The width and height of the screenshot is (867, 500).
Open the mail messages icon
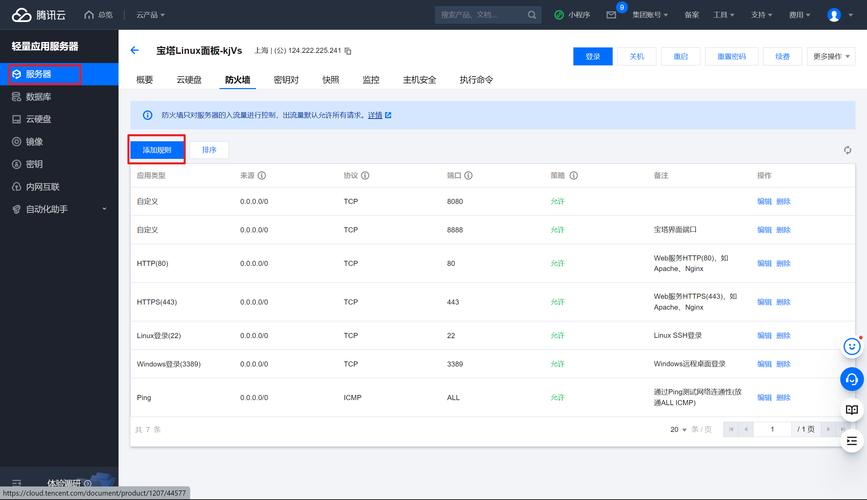[x=611, y=15]
